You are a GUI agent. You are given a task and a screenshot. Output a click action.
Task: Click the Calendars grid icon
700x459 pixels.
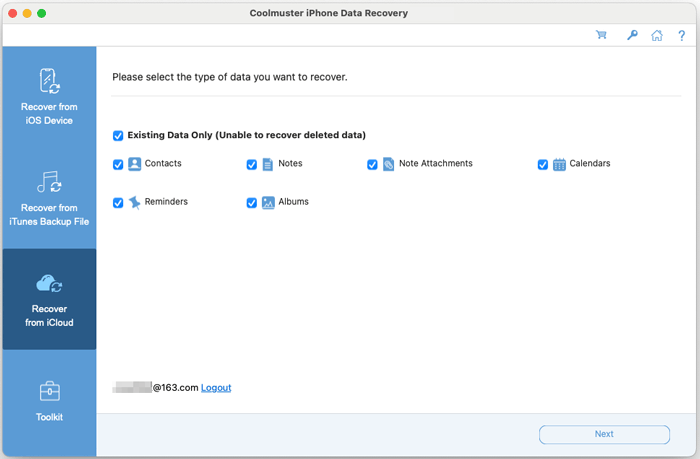click(x=559, y=164)
